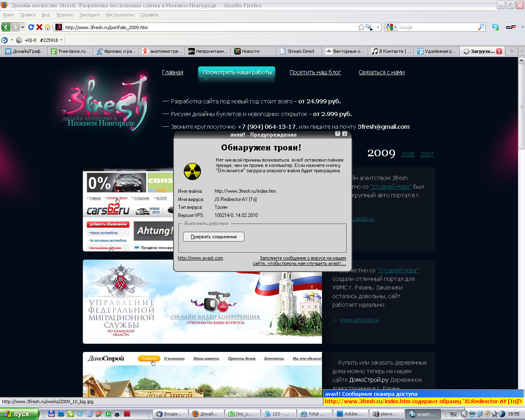Viewport: 525px width, 420px height.
Task: Click the blue round add-on icon under Back
Action: 5,40
